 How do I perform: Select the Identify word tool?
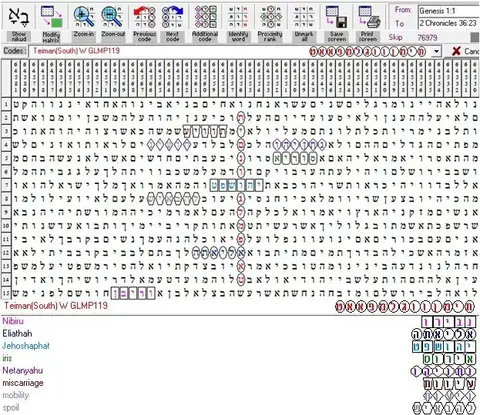coord(238,16)
